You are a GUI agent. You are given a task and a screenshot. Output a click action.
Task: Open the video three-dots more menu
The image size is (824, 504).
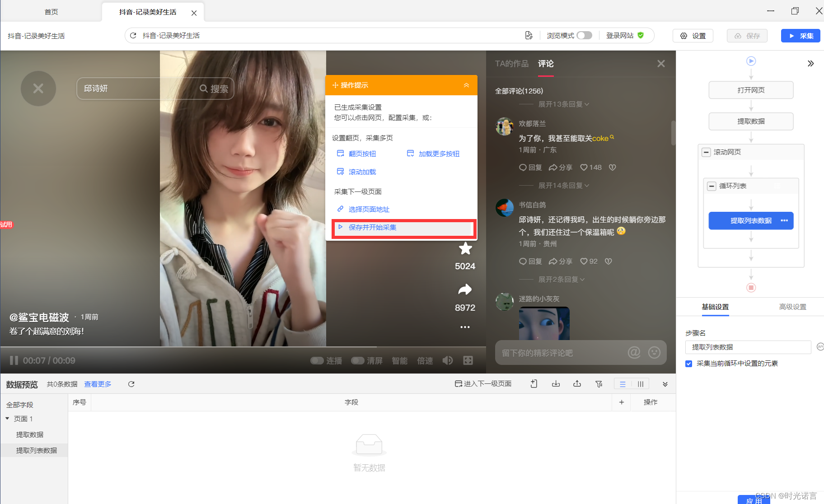tap(465, 327)
